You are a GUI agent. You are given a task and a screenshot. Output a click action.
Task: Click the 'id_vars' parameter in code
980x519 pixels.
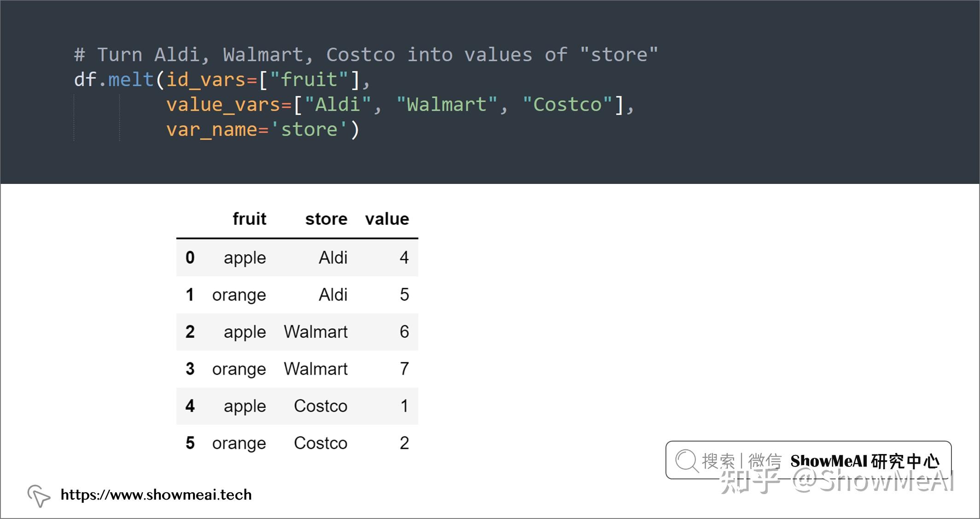(206, 80)
